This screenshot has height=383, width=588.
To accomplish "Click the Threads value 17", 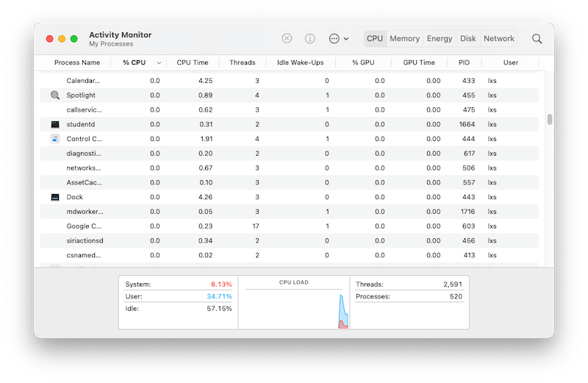I will tap(256, 226).
